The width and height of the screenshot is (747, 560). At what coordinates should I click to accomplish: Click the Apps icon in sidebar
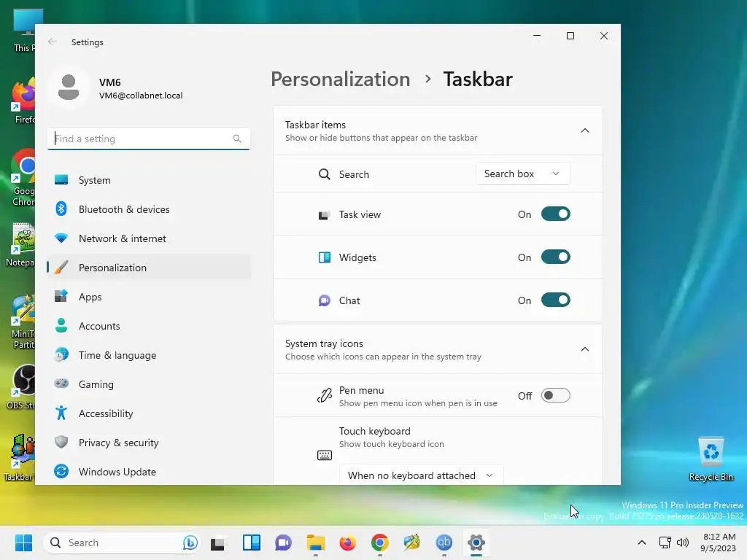61,296
